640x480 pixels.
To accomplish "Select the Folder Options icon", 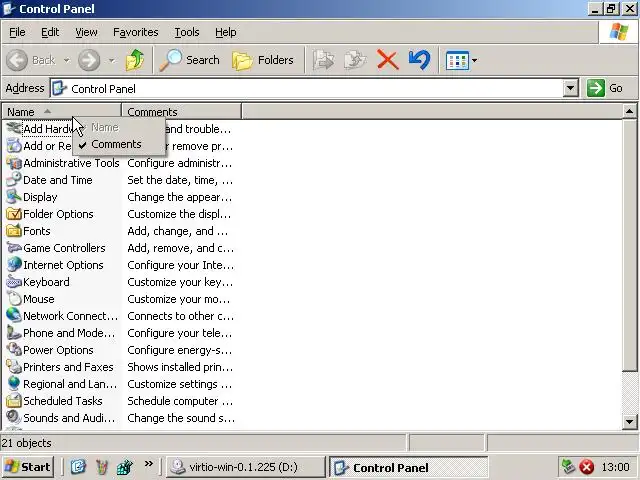I will [x=13, y=214].
